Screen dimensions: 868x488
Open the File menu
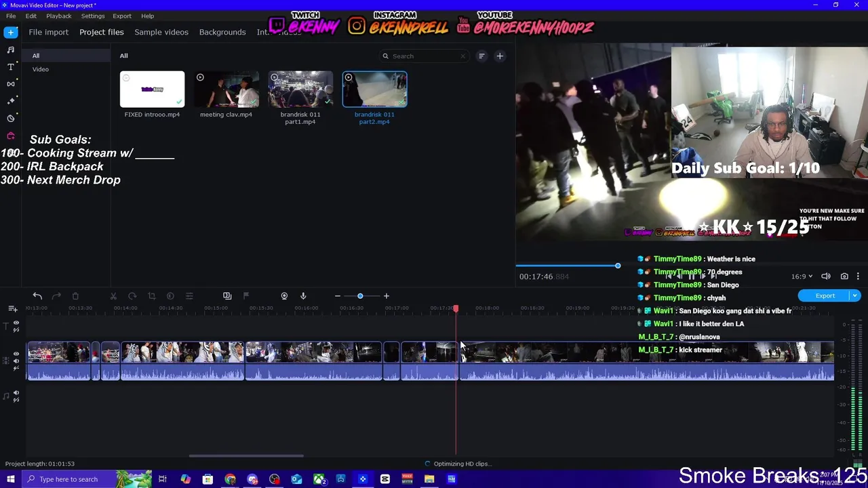coord(11,16)
